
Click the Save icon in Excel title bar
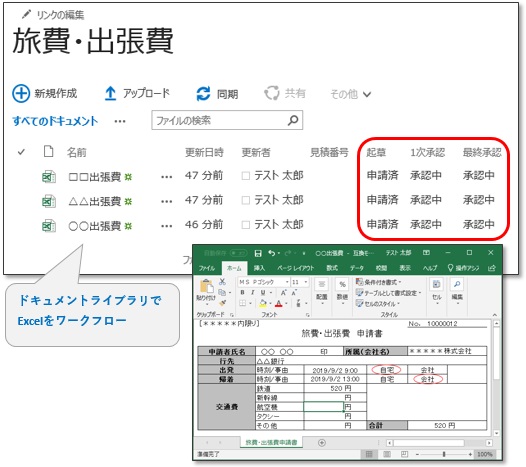tap(258, 253)
